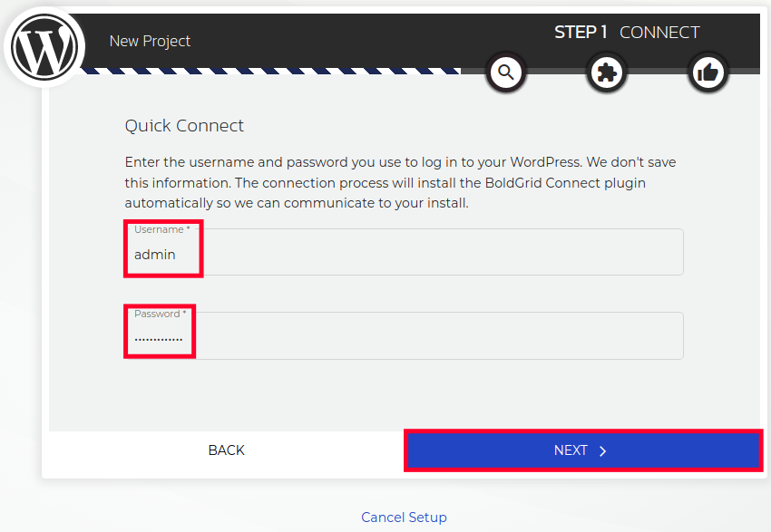Click the small 'Password *' field label
The image size is (771, 532).
click(160, 314)
